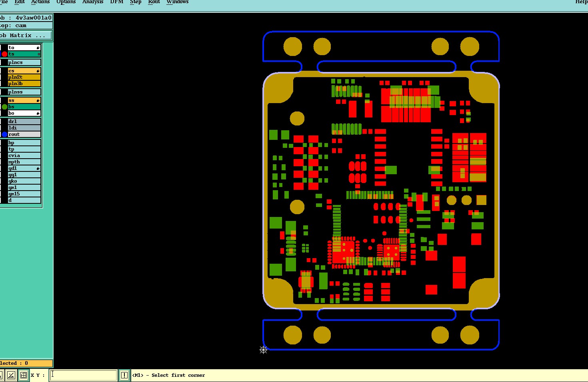The height and width of the screenshot is (382, 588).
Task: Click the 'cam' step name field
Action: [26, 26]
